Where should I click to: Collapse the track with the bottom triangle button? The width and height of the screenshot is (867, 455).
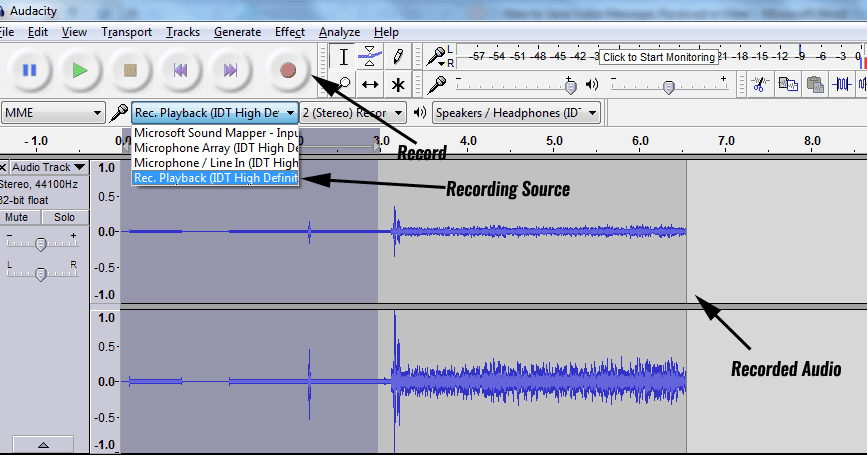tap(43, 444)
